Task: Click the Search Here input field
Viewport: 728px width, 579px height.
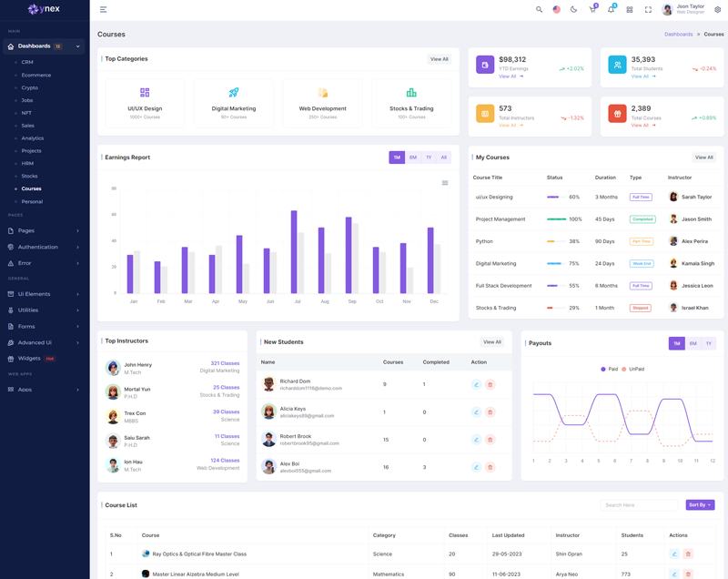Action: (640, 504)
